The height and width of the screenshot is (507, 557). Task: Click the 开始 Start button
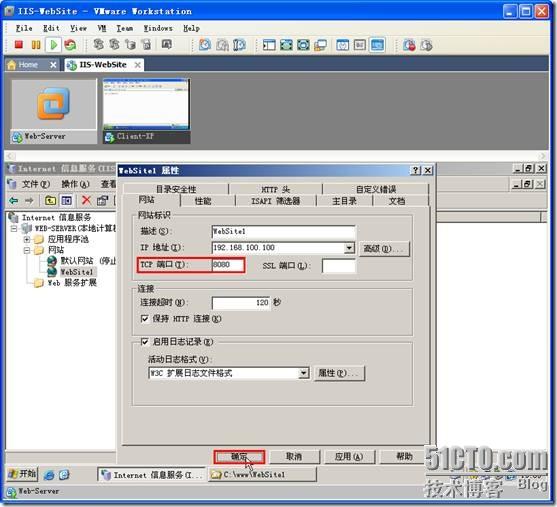[22, 474]
